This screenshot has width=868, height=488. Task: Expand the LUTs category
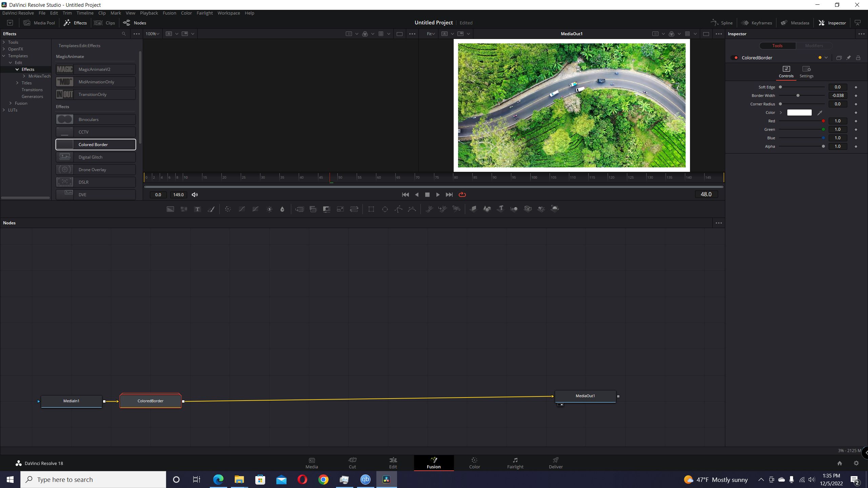click(x=4, y=110)
